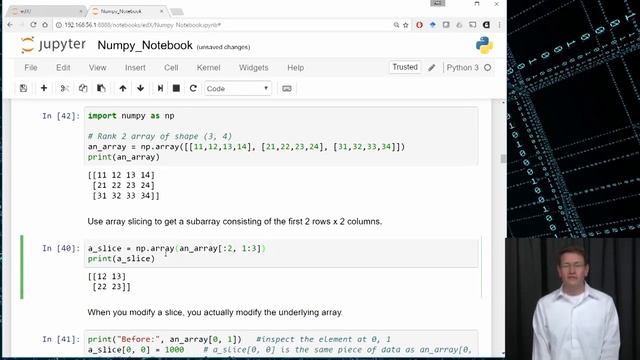Click the Jupyter logo
The height and width of the screenshot is (360, 640).
(x=53, y=45)
